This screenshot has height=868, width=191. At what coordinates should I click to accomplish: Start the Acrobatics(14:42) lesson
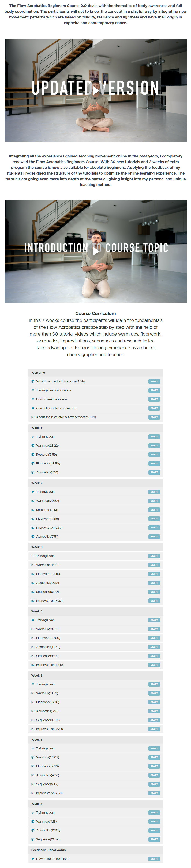pos(154,647)
